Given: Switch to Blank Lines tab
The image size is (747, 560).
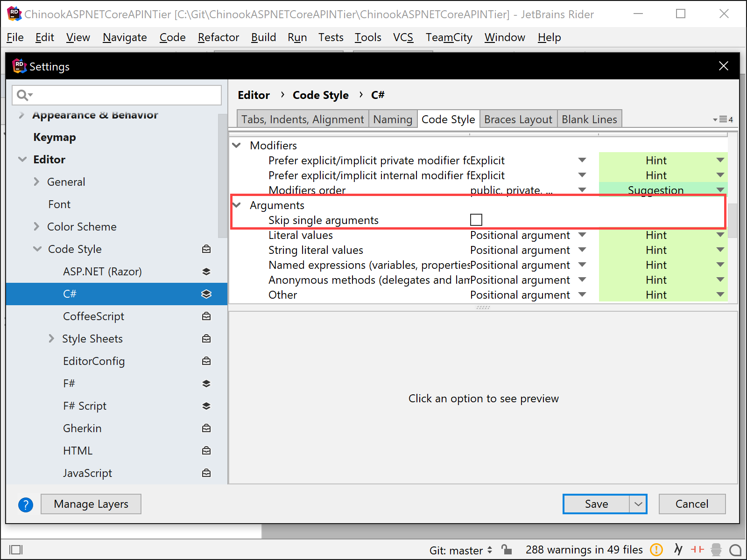Looking at the screenshot, I should (589, 119).
